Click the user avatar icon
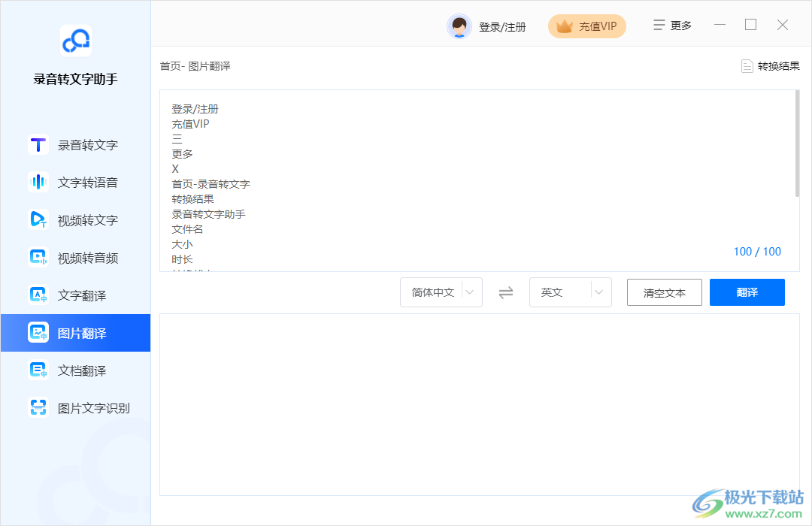The width and height of the screenshot is (812, 526). click(x=459, y=25)
